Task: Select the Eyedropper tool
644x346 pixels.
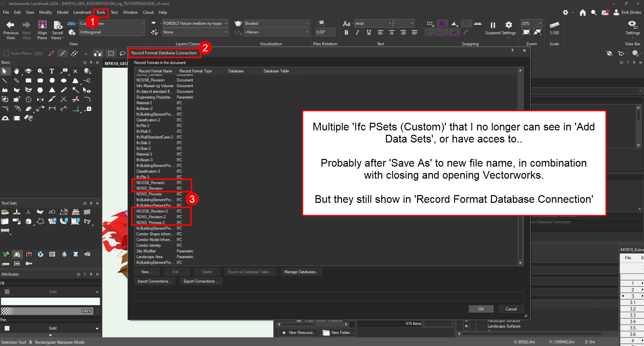Action: (x=63, y=90)
